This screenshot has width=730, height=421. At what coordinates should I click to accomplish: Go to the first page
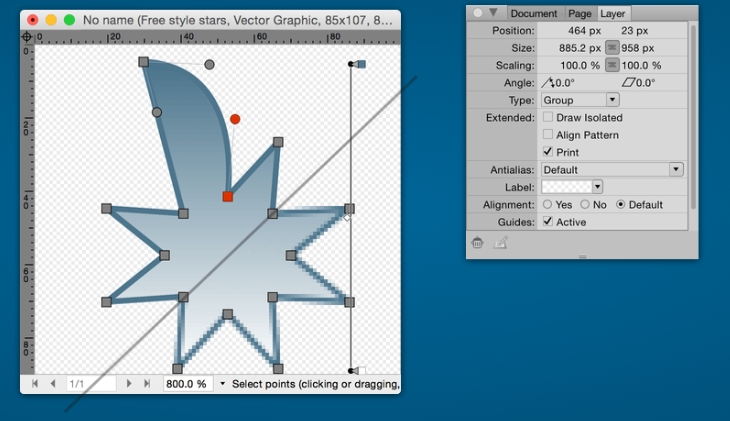(35, 383)
